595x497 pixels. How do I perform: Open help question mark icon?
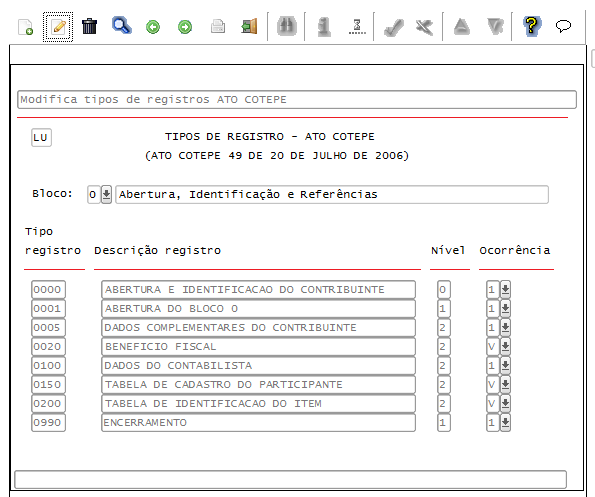(x=532, y=26)
